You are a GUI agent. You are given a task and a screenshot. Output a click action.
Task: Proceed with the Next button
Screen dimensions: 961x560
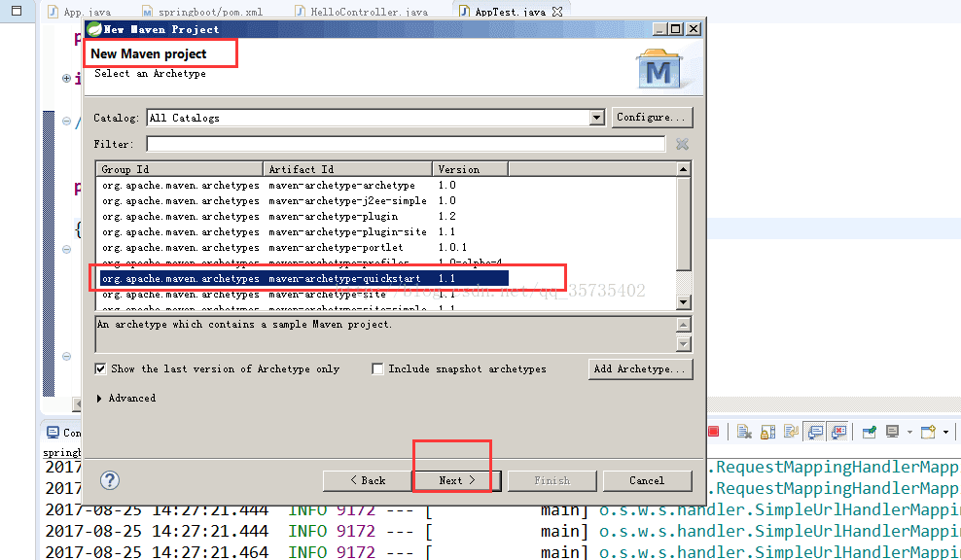[456, 481]
